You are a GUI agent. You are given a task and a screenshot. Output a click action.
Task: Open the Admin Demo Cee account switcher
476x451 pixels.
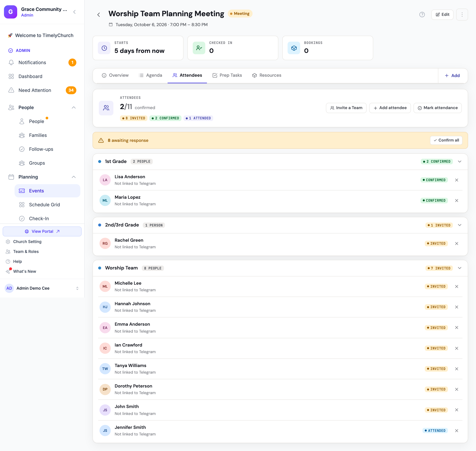42,288
